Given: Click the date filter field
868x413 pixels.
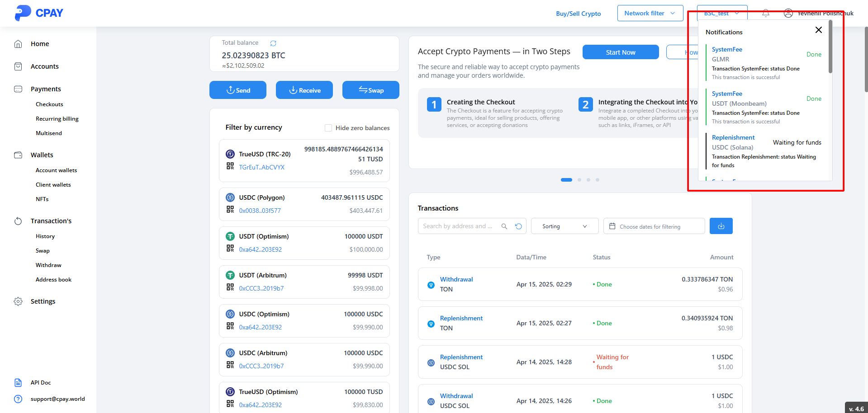Looking at the screenshot, I should coord(654,226).
